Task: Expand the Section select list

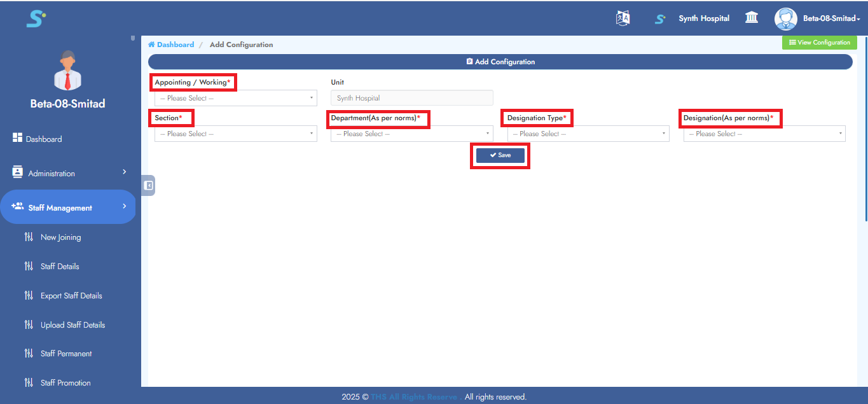Action: (x=235, y=133)
